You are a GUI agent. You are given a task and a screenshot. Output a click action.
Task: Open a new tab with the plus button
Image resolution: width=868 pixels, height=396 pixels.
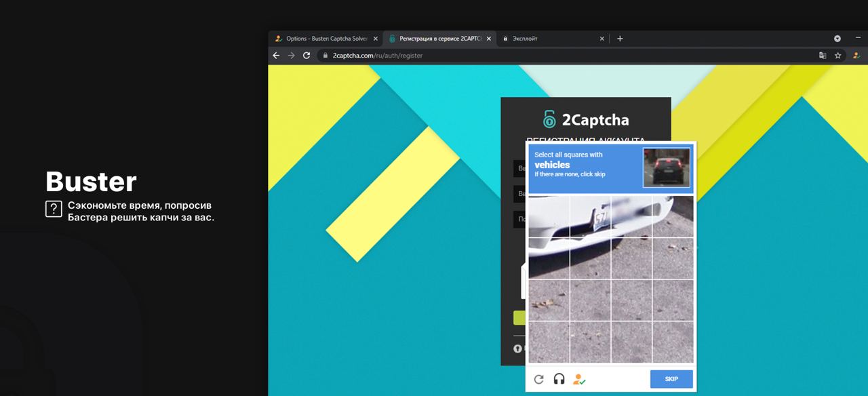620,39
